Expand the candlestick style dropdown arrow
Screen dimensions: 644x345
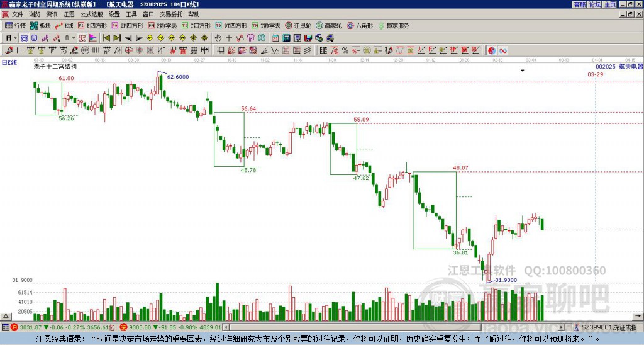pos(74,38)
